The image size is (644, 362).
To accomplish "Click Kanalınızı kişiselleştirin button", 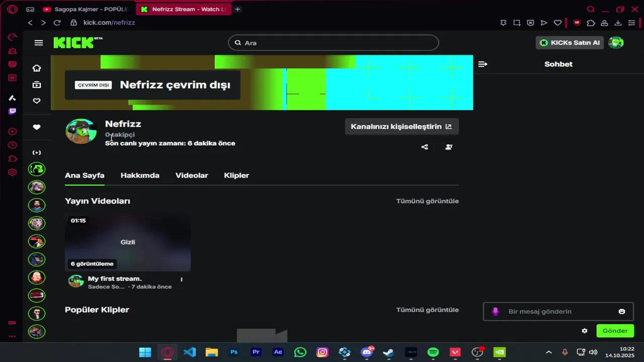I will (x=401, y=127).
